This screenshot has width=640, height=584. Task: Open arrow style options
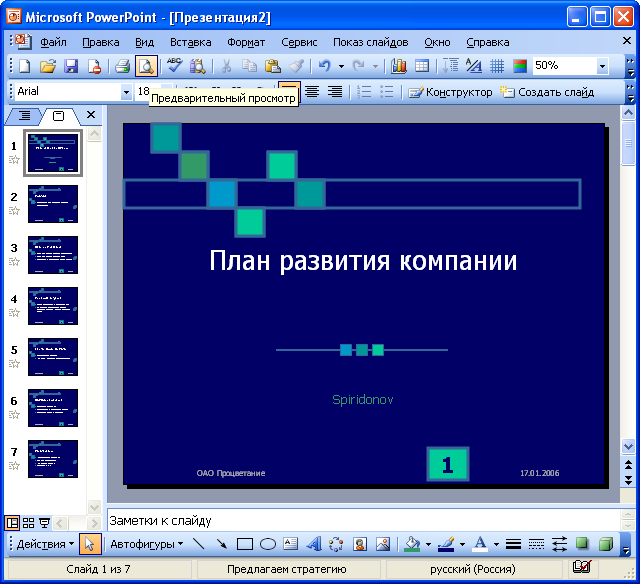pyautogui.click(x=559, y=544)
